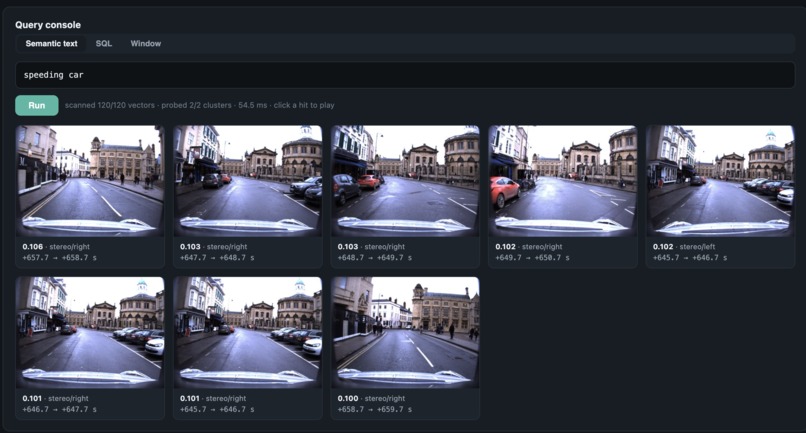Switch to the SQL tab

pos(103,44)
